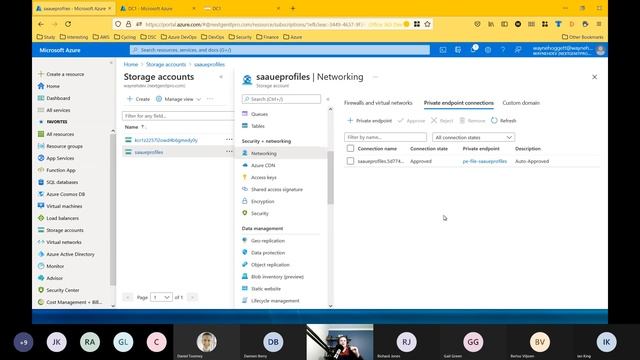Open Load balancers in sidebar
Viewport: 640px width, 360px height.
tap(58, 218)
